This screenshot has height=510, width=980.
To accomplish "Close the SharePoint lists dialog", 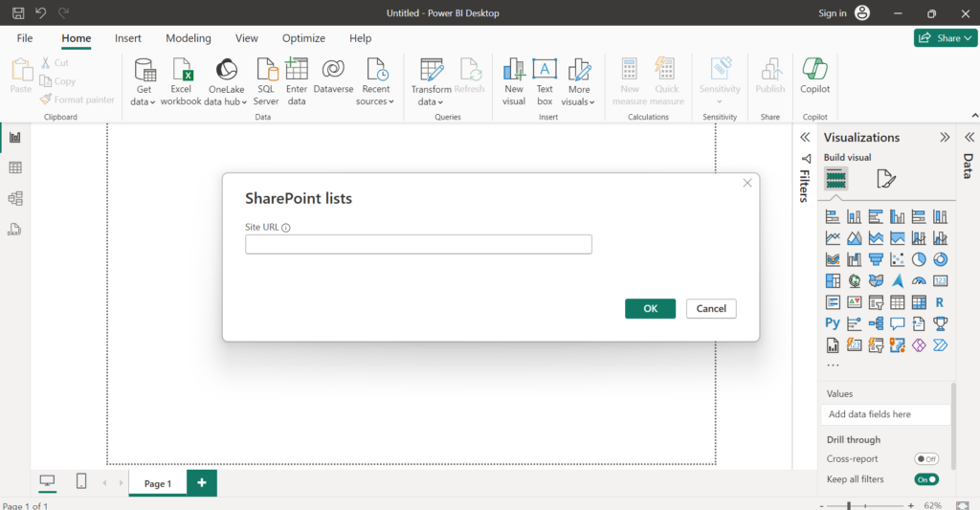I will click(x=746, y=183).
